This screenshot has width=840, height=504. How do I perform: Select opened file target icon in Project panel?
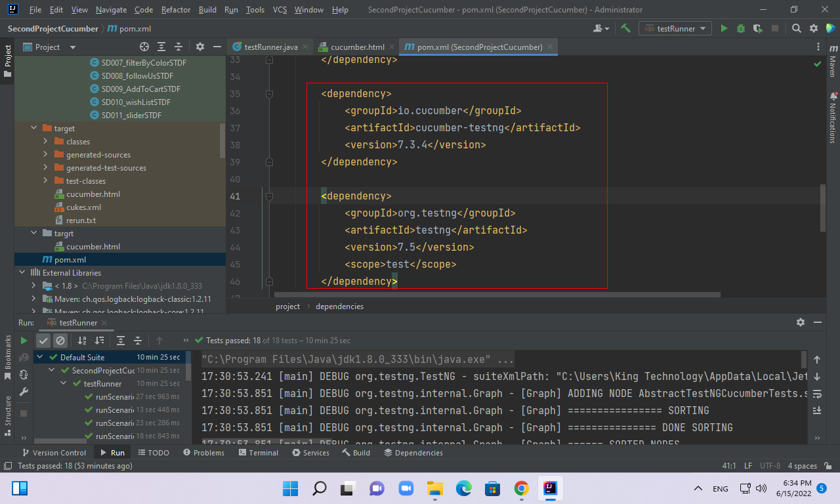[x=144, y=47]
